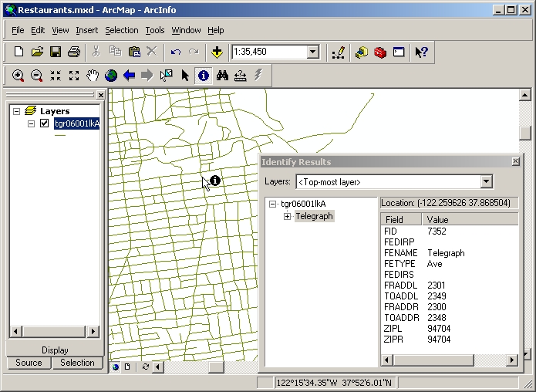
Task: Expand the Telegraph tree node
Action: (x=288, y=216)
